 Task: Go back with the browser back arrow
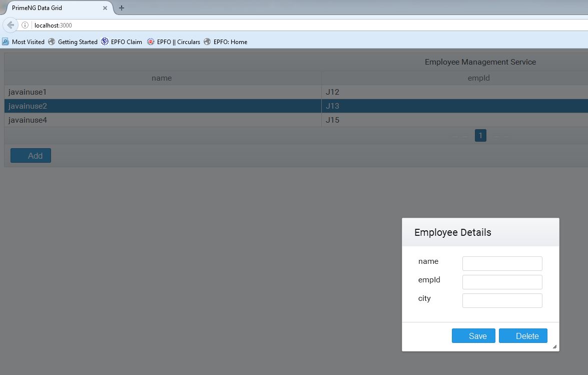pos(11,25)
